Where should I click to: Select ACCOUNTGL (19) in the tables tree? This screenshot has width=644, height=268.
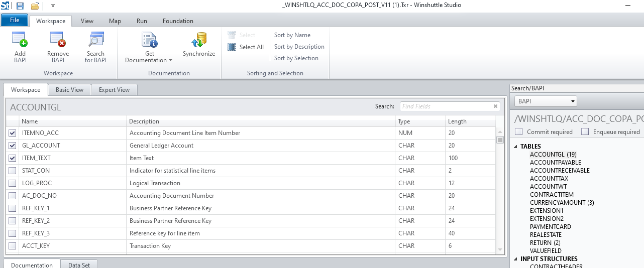[x=553, y=155]
